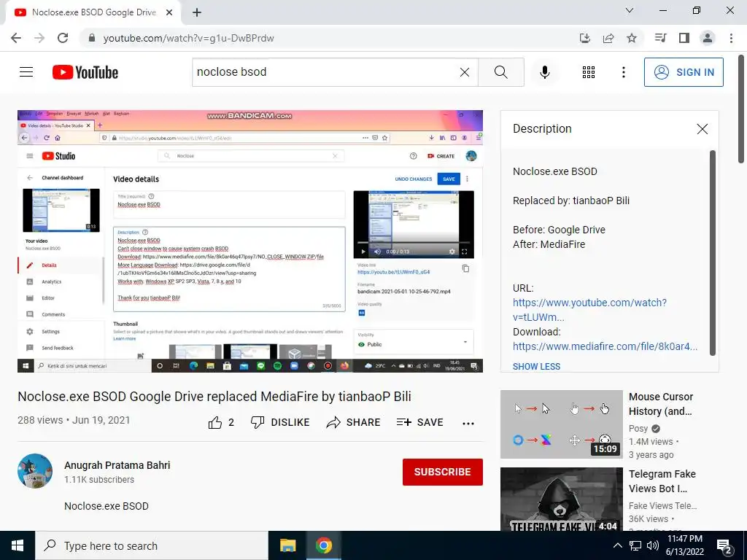Open the Chrome profile avatar
Image resolution: width=747 pixels, height=560 pixels.
click(708, 38)
